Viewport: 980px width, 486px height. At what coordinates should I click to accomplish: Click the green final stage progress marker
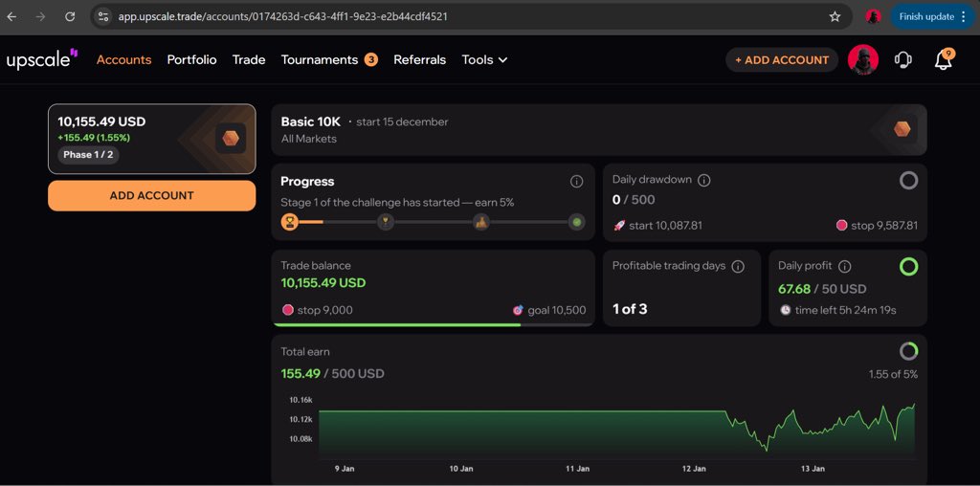click(x=577, y=222)
